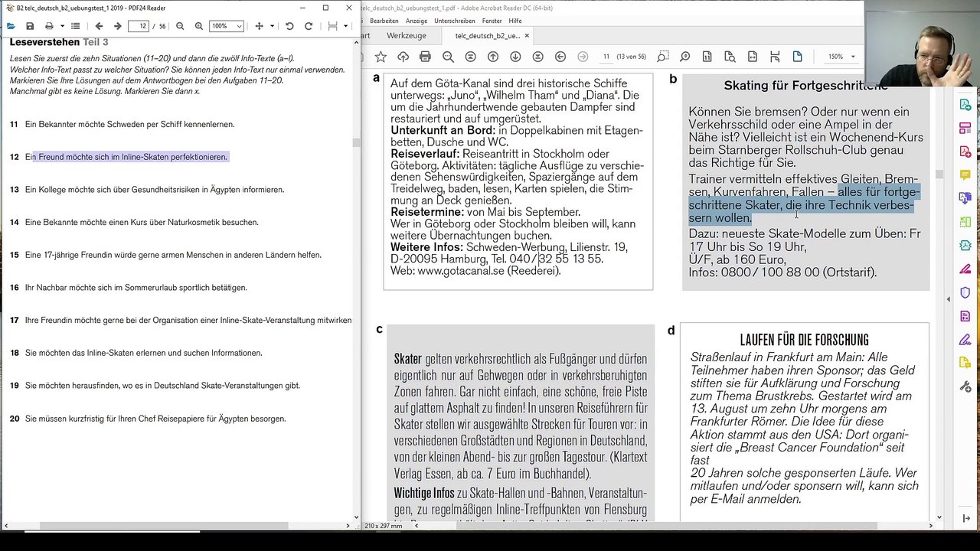The height and width of the screenshot is (551, 980).
Task: Print from the PDF24 Reader toolbar
Action: 49,26
